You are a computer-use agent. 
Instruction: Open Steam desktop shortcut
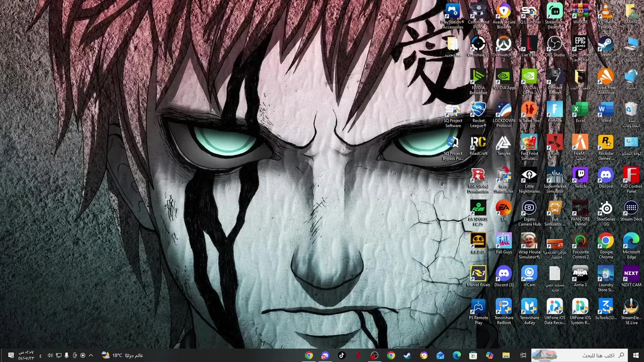(606, 47)
